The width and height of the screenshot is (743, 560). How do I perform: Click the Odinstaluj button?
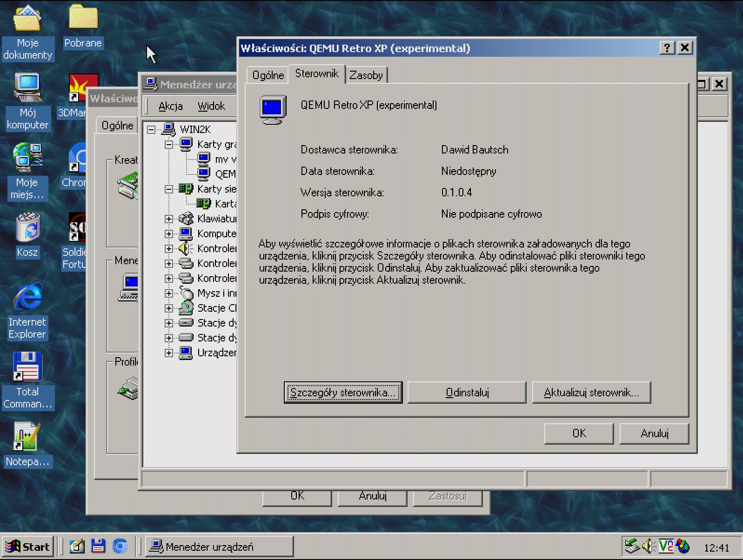[x=467, y=393]
